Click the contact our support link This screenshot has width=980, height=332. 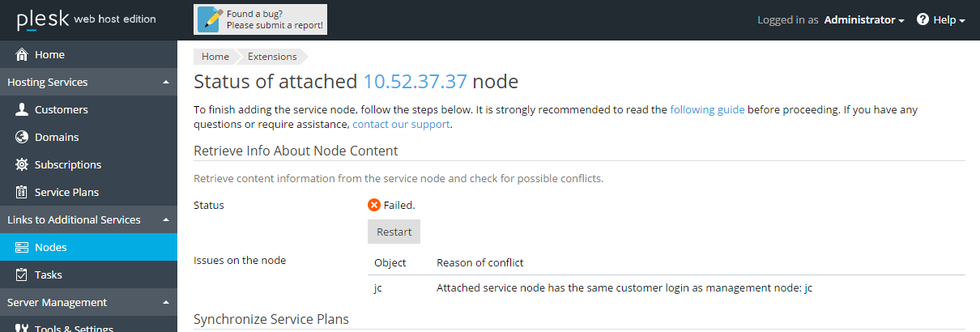click(401, 125)
